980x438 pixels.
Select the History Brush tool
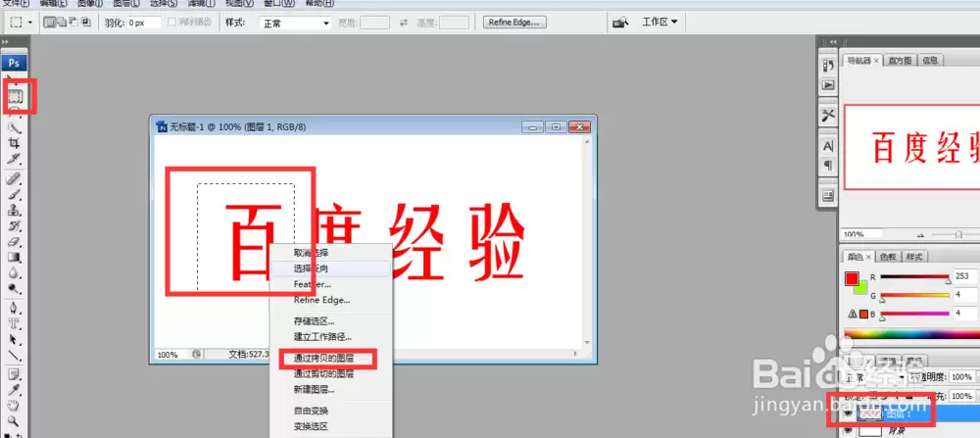click(x=15, y=226)
